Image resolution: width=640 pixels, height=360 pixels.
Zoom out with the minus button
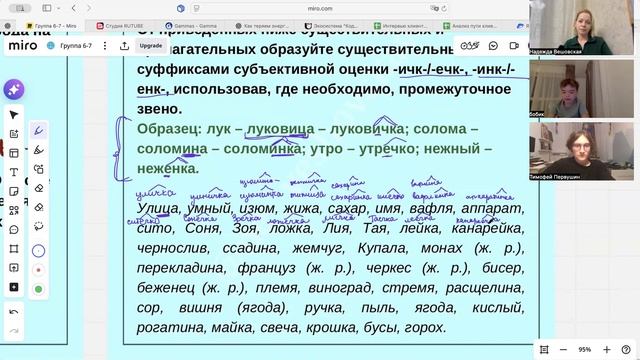[563, 349]
